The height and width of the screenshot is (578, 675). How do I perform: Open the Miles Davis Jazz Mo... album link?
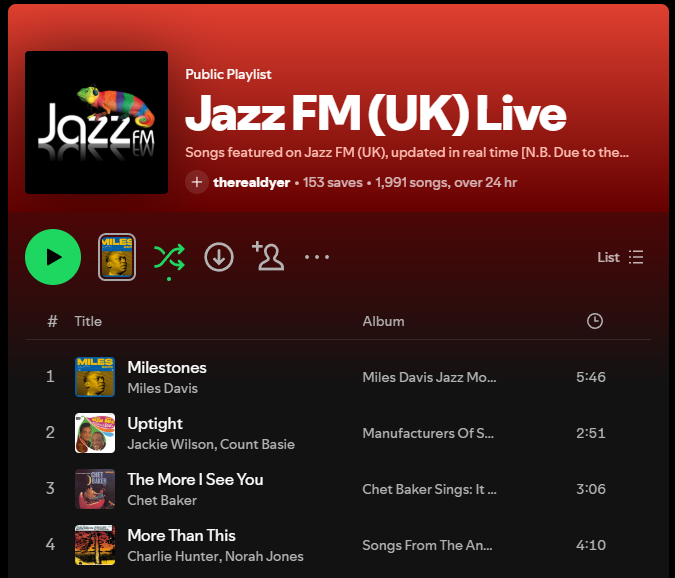click(429, 377)
